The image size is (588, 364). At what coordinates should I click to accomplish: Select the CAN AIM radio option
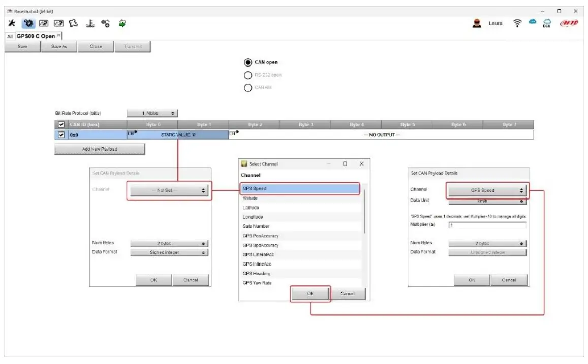pyautogui.click(x=248, y=87)
